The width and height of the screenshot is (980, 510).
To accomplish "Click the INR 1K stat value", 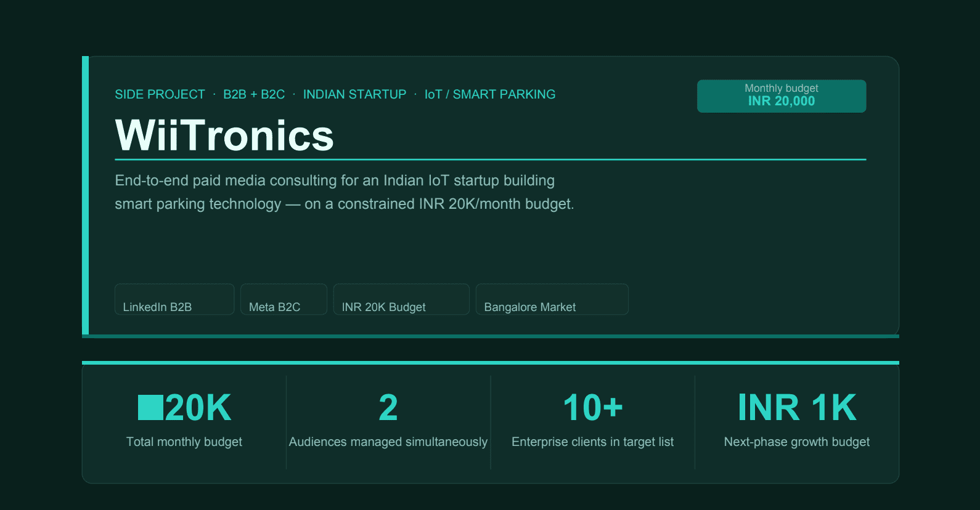I will click(x=797, y=408).
